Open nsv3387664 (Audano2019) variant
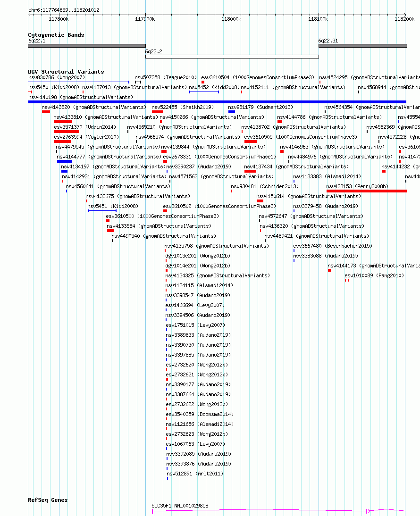 pos(199,395)
